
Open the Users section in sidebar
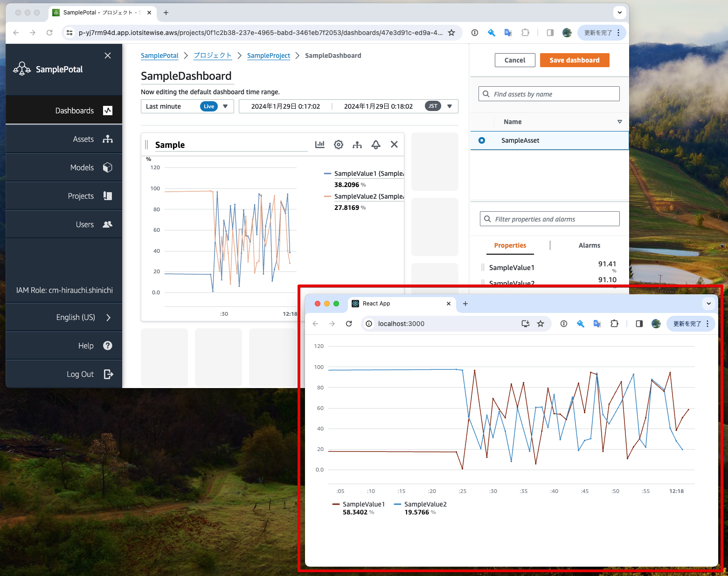coord(84,224)
